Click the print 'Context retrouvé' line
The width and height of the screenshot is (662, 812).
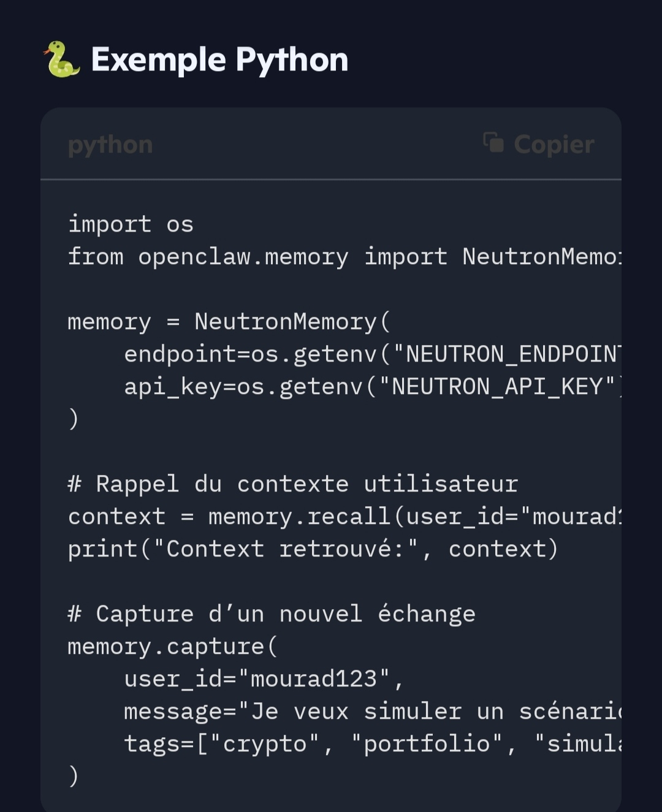[313, 549]
